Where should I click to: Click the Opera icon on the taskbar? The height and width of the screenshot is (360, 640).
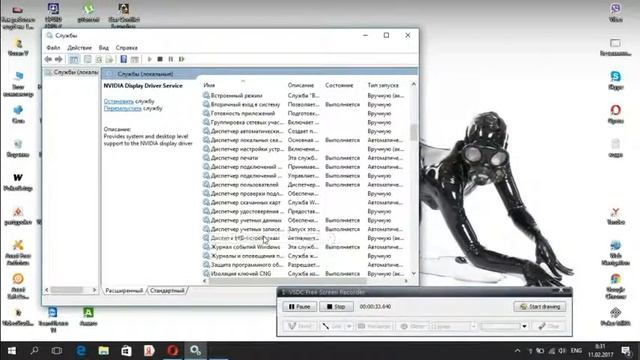(x=172, y=351)
